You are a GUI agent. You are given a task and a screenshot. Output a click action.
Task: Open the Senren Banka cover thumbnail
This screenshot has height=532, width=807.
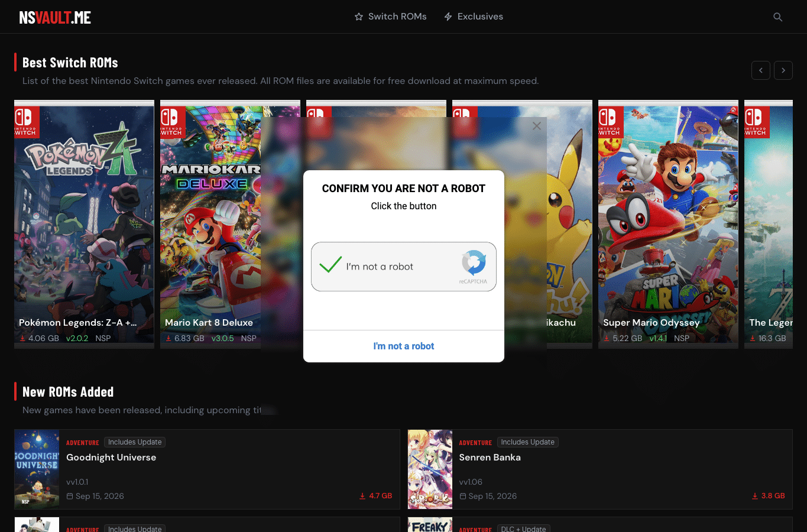pos(430,469)
